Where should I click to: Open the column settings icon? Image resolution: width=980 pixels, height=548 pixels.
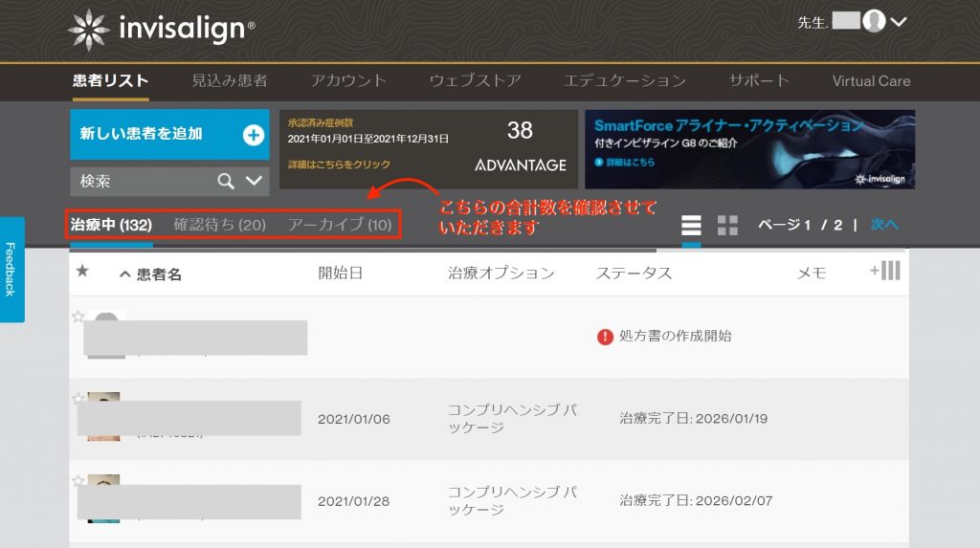point(886,271)
